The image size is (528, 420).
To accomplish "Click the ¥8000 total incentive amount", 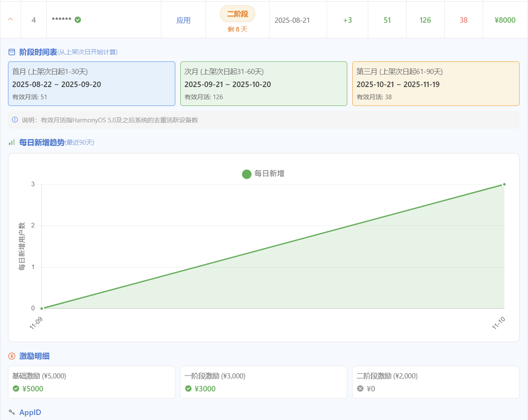I will tap(505, 20).
